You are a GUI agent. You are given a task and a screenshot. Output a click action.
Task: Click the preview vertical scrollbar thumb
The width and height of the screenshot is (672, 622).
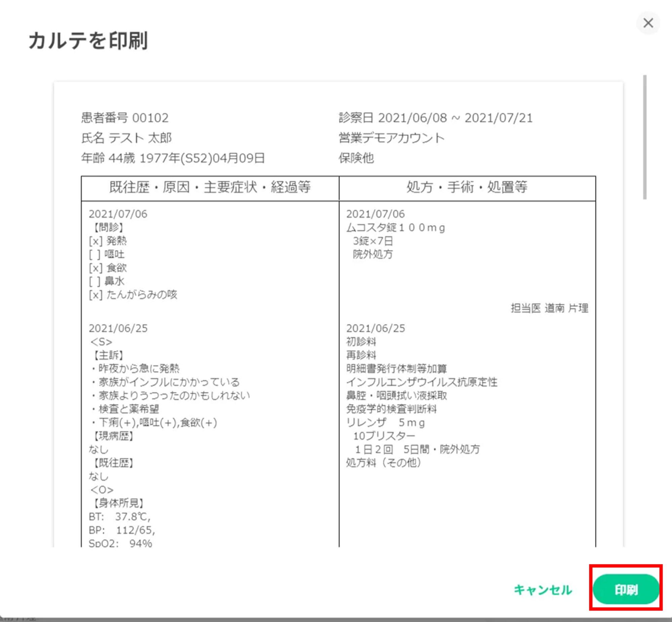(645, 137)
